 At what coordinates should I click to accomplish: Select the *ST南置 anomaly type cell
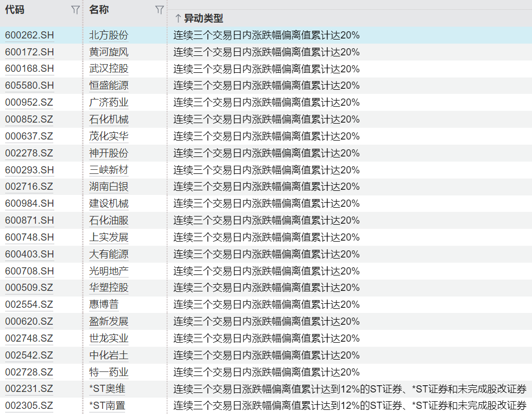pyautogui.click(x=350, y=405)
